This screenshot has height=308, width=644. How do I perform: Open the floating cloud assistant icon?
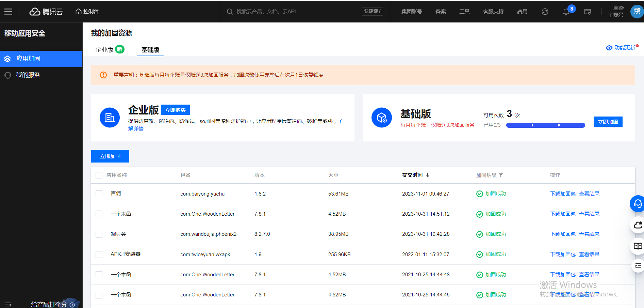click(638, 225)
